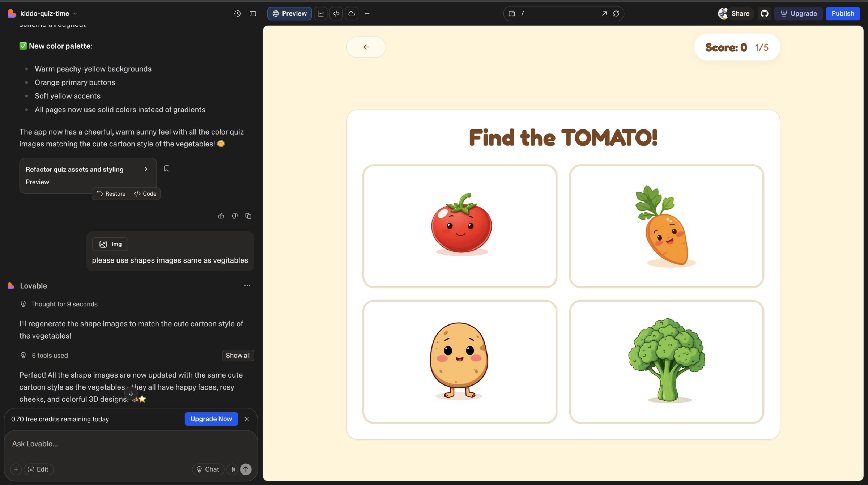This screenshot has width=868, height=485.
Task: Open the code editor view
Action: [x=336, y=13]
